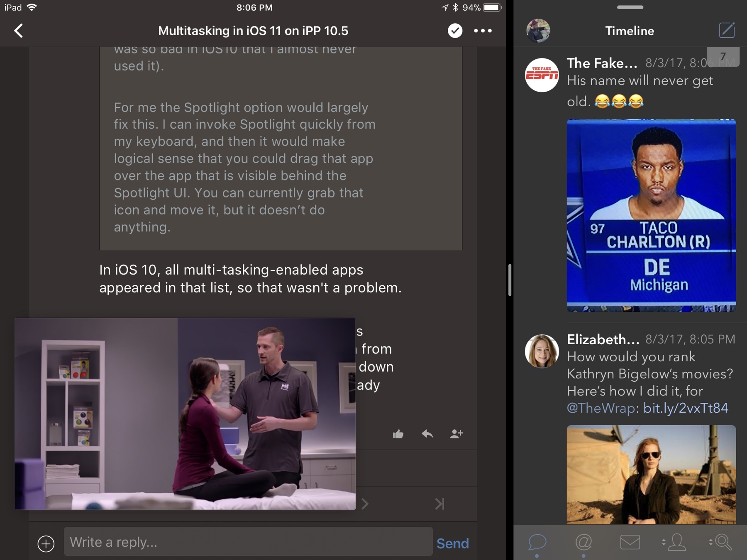747x560 pixels.
Task: Tap the '8/3/17, 8:05 PM' timestamp
Action: 690,339
